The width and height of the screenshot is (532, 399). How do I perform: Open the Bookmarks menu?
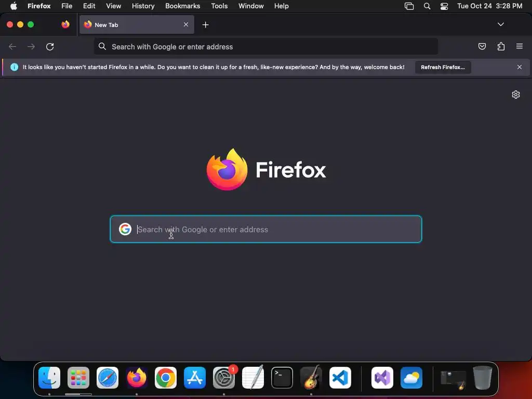click(x=182, y=6)
